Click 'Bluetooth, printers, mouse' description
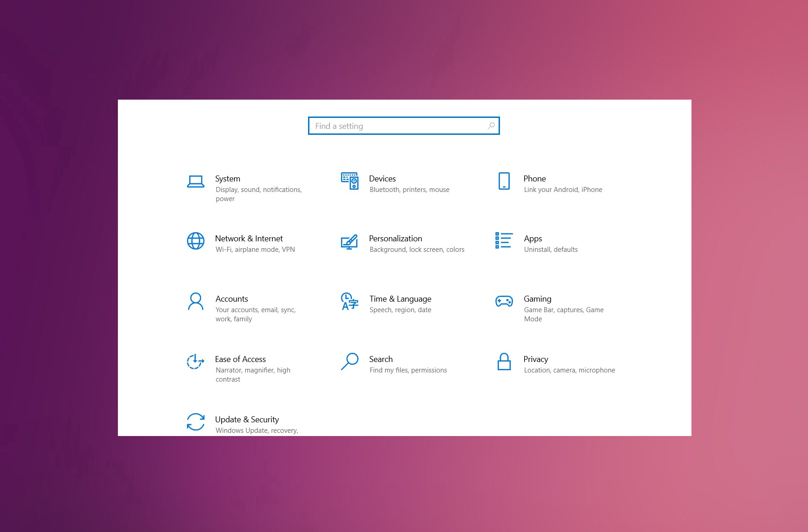Screen dimensions: 808x532 409,190
